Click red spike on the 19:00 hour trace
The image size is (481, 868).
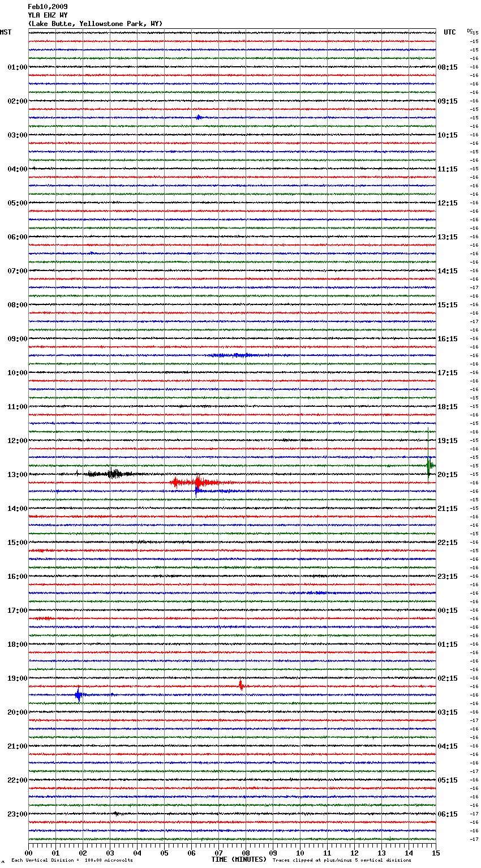coord(240,685)
